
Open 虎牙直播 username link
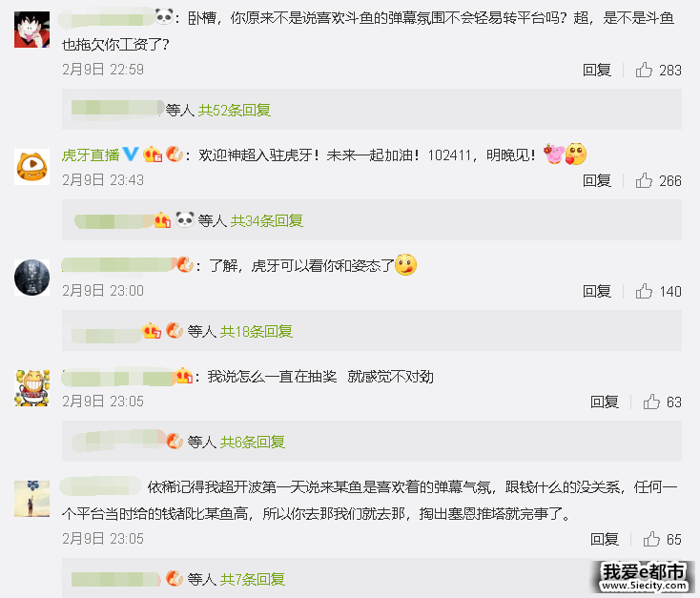[91, 155]
